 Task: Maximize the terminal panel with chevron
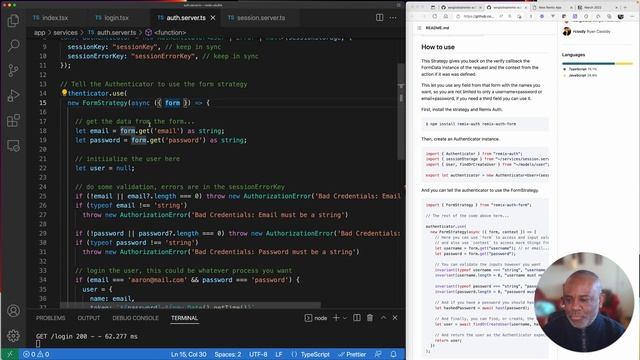tap(383, 318)
